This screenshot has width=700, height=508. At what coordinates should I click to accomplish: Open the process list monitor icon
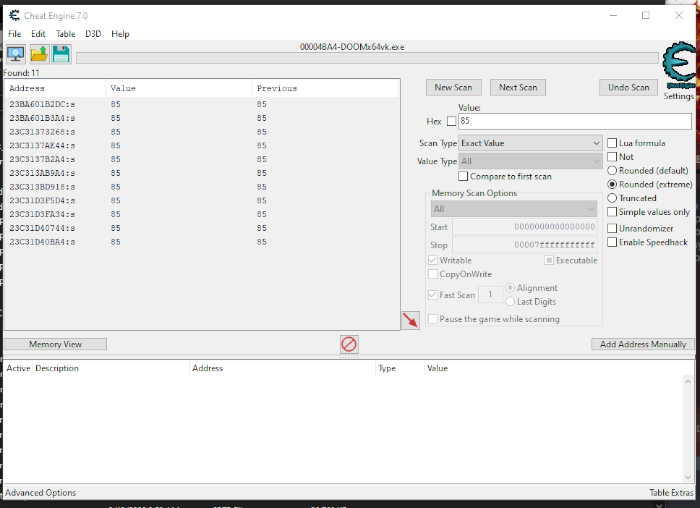(16, 54)
